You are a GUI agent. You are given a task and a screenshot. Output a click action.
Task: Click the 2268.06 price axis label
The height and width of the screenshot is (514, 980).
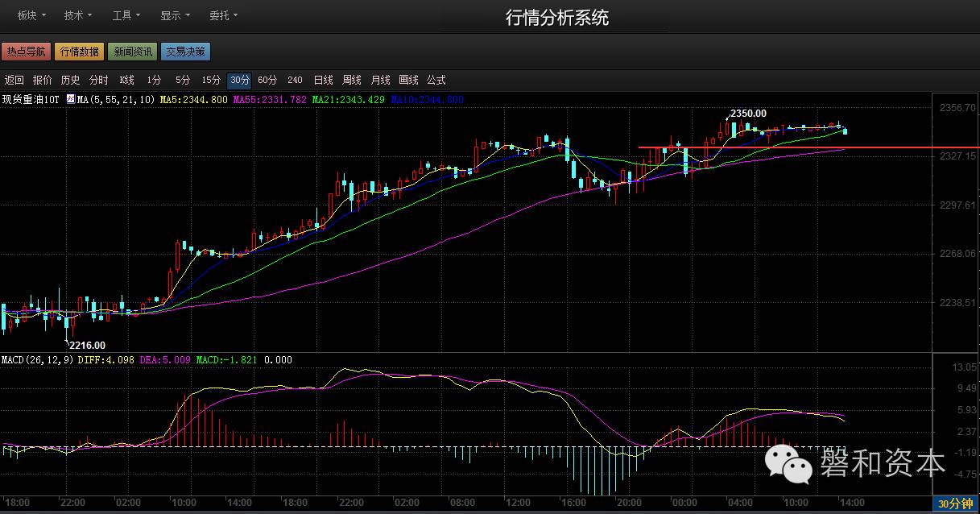coord(956,253)
